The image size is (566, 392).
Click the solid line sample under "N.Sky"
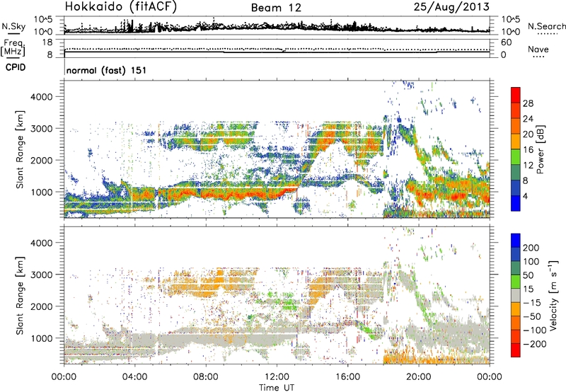click(13, 33)
